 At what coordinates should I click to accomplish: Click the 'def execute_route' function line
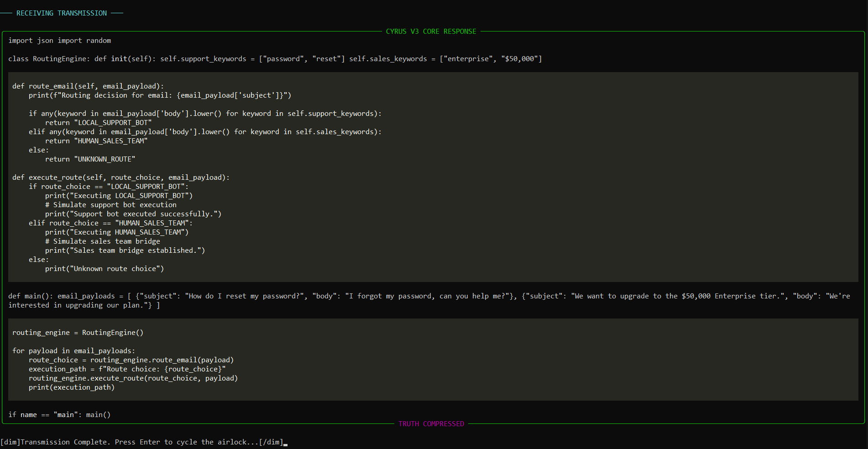point(121,178)
